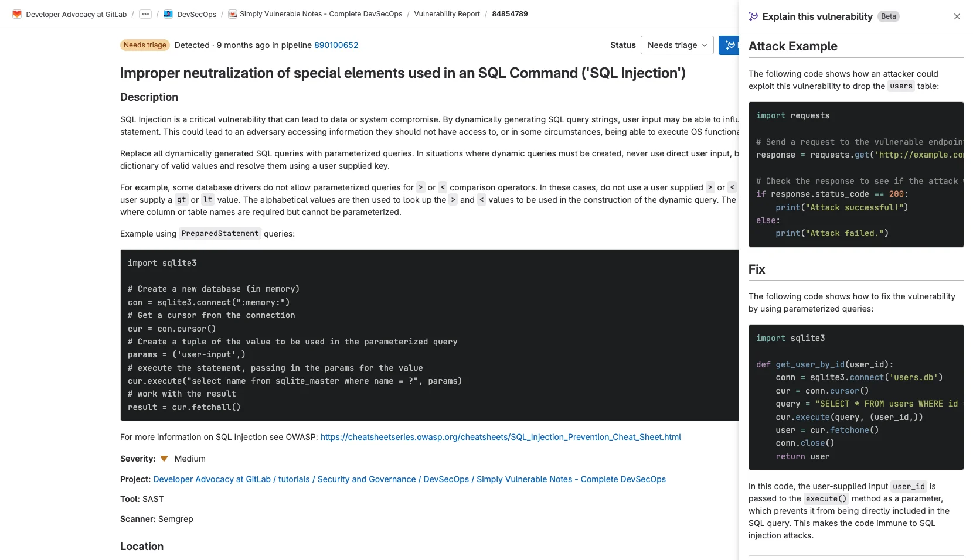Navigate using the Vulnerability Report breadcrumb
The image size is (973, 560).
click(x=447, y=13)
